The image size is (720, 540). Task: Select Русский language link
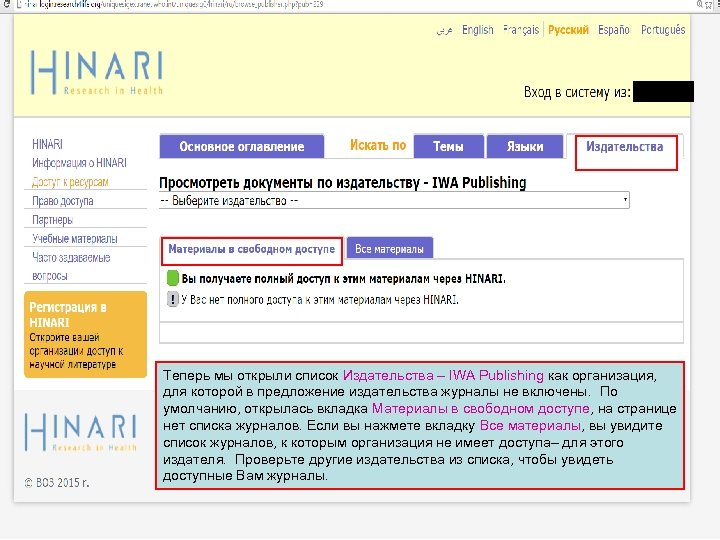click(x=568, y=30)
